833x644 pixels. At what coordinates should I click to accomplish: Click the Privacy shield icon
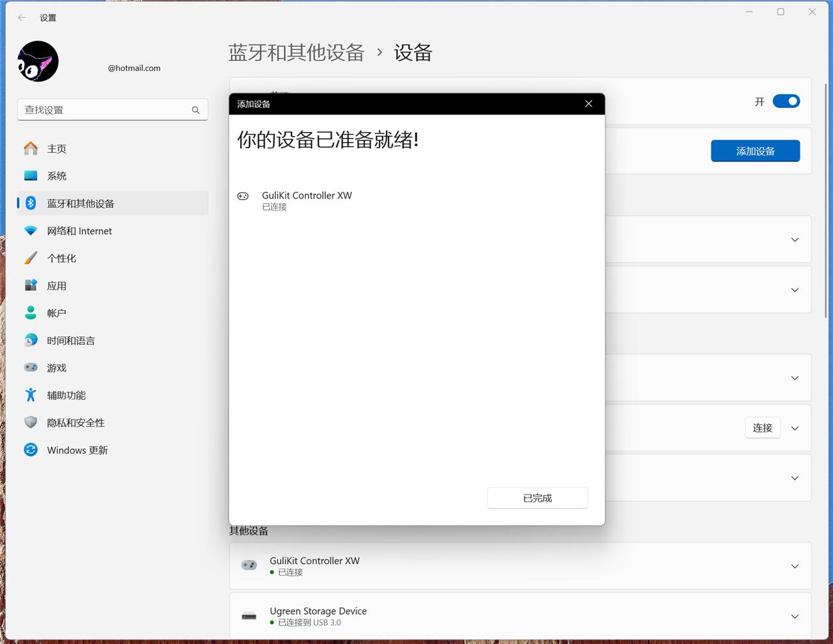click(31, 422)
